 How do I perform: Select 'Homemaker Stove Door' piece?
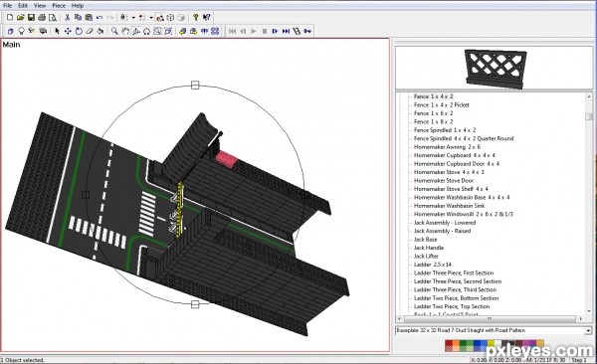(x=444, y=180)
